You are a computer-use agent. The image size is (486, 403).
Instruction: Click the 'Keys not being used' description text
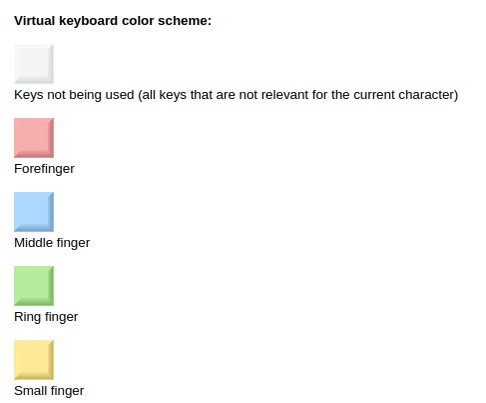pyautogui.click(x=236, y=95)
